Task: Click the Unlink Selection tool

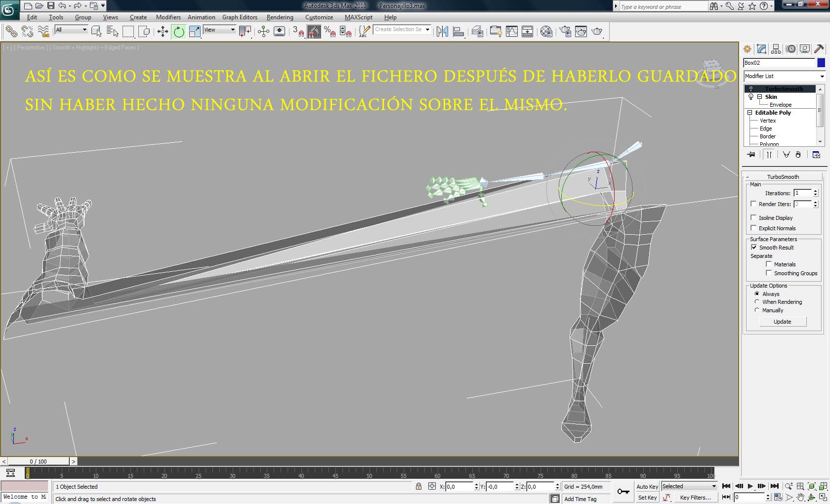Action: [28, 32]
